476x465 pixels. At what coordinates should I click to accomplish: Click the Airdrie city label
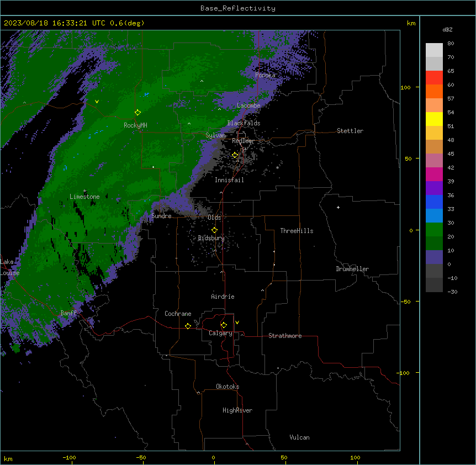point(223,297)
